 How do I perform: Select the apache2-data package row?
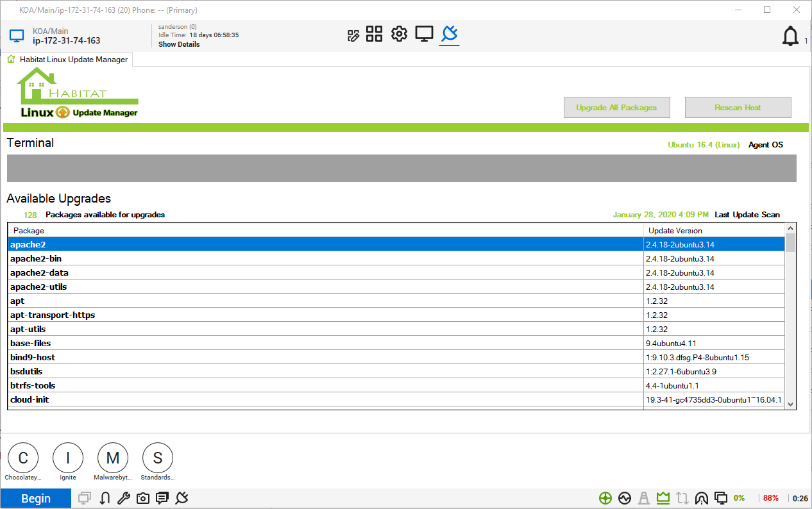(x=396, y=272)
